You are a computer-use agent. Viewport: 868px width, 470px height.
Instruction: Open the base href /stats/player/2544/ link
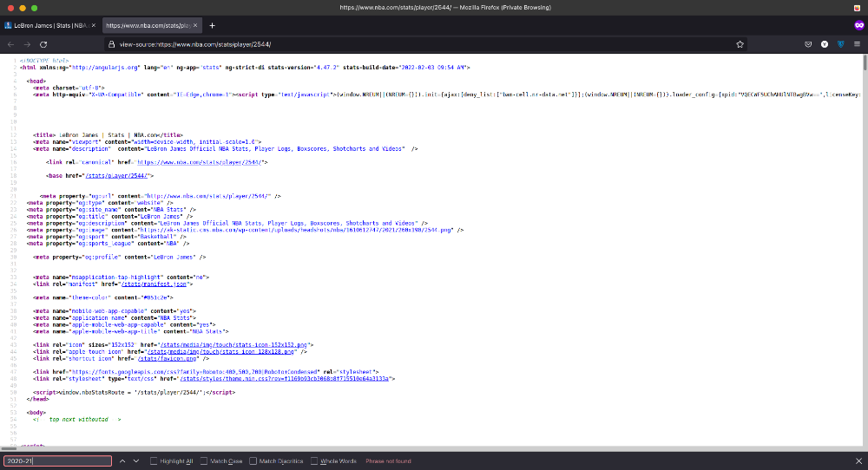[x=117, y=176]
